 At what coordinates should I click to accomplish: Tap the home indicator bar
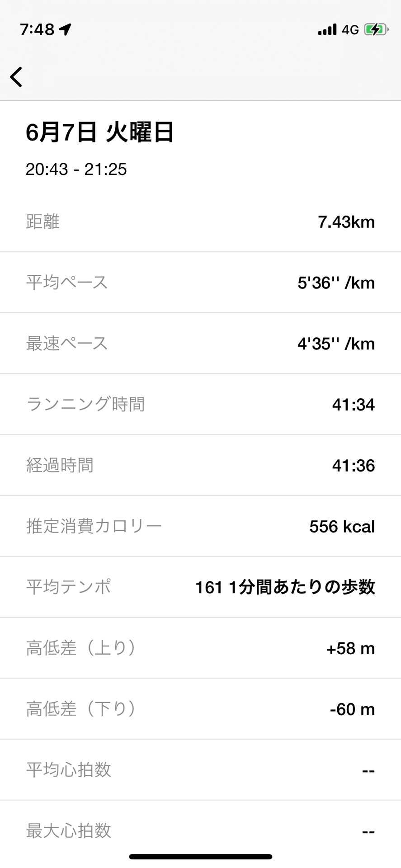pyautogui.click(x=200, y=856)
